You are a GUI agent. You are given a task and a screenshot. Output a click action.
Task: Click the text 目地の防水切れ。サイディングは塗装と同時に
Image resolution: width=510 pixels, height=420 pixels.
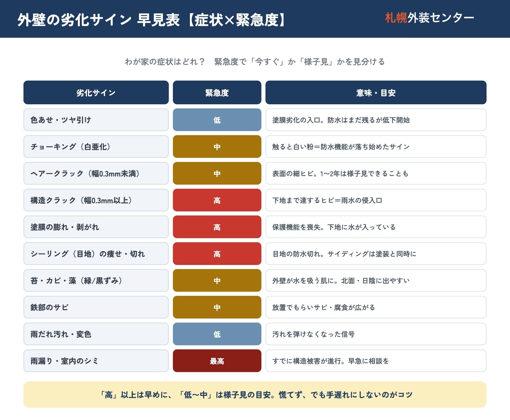click(344, 254)
